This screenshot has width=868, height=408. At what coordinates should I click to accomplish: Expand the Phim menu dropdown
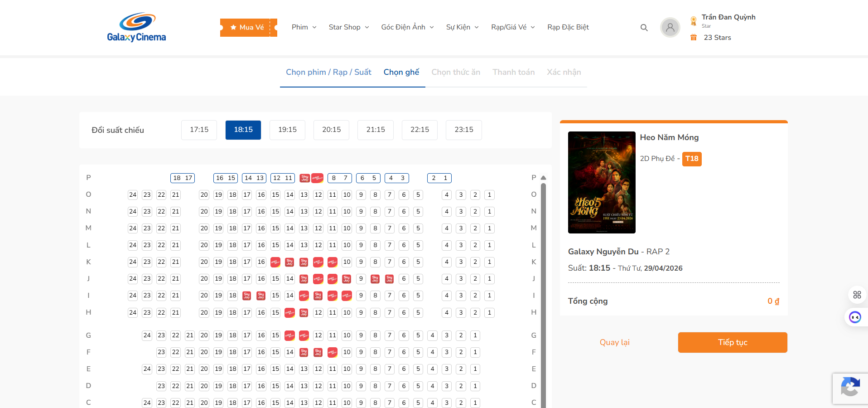(x=304, y=27)
